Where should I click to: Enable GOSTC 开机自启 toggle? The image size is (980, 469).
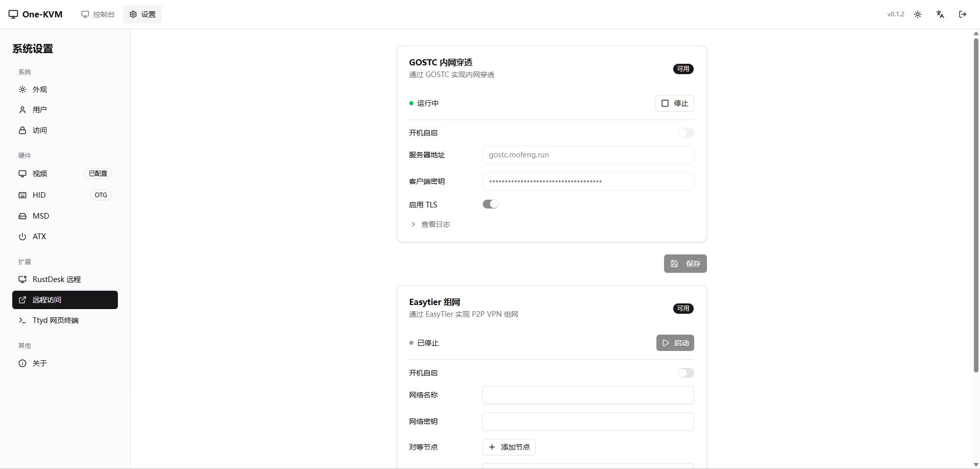(685, 133)
